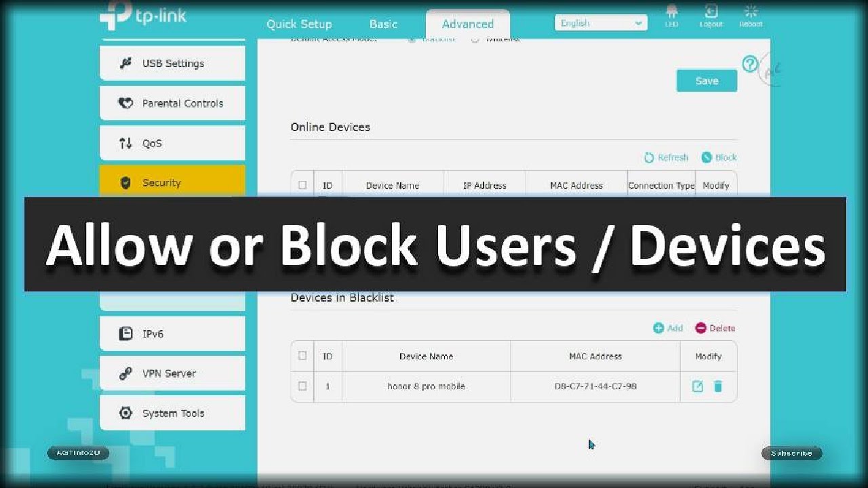Screen dimensions: 868x488
Task: Open USB Settings in sidebar
Action: point(172,64)
